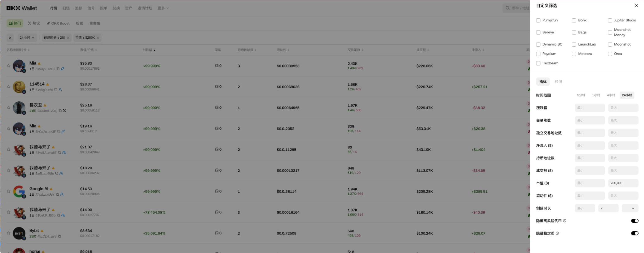Copy the 114514 token contract address

pyautogui.click(x=56, y=90)
